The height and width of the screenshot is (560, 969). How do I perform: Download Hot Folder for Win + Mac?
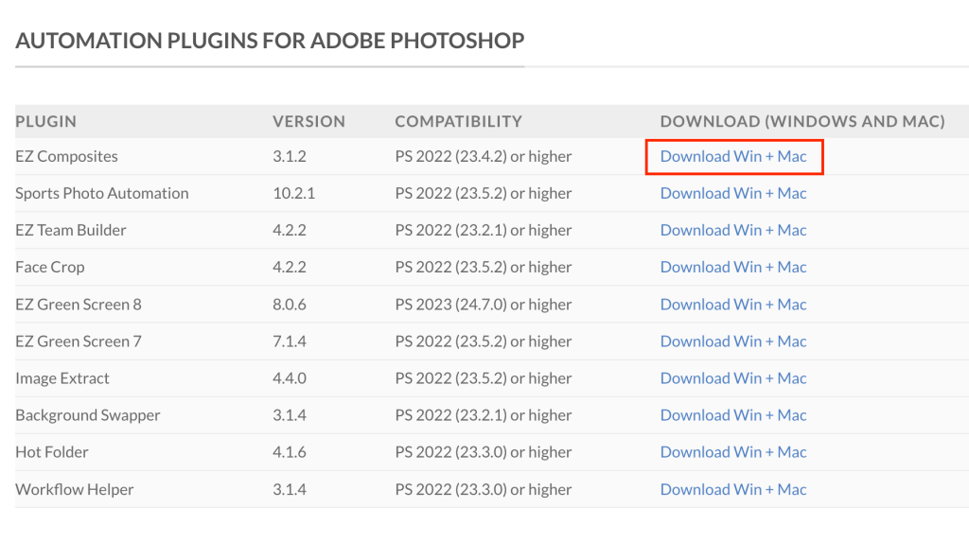[733, 452]
